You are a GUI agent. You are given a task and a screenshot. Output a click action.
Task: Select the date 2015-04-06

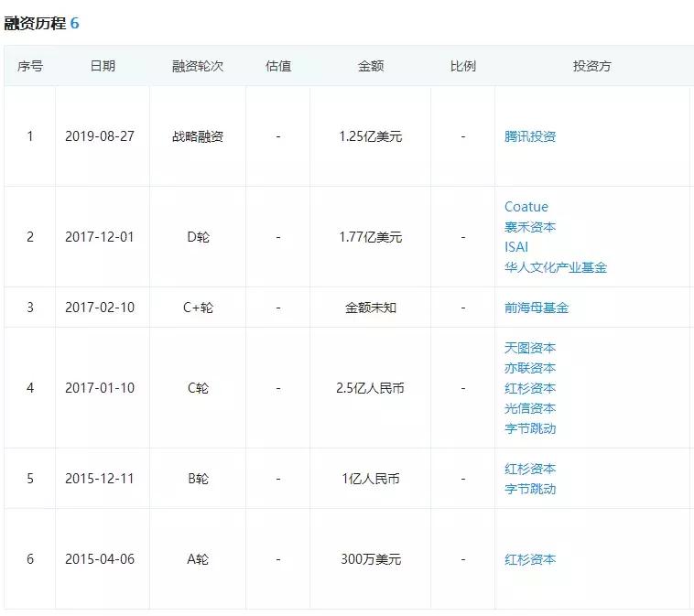[x=100, y=559]
